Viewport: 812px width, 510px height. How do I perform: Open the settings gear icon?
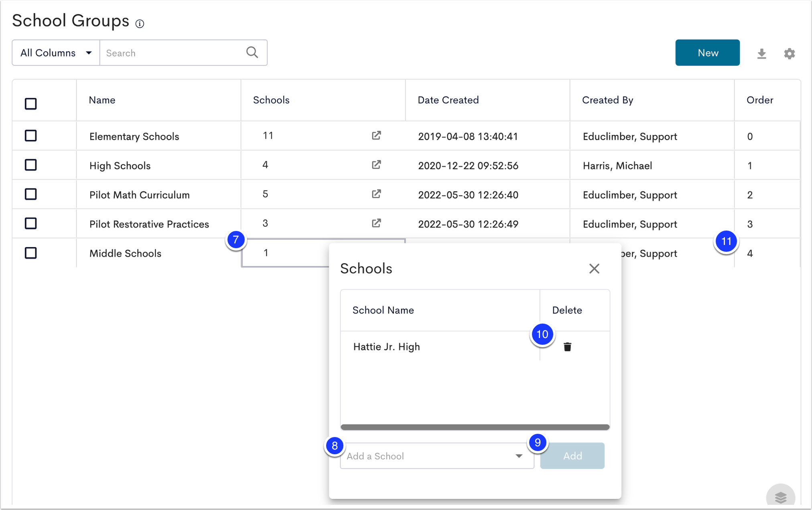point(789,54)
